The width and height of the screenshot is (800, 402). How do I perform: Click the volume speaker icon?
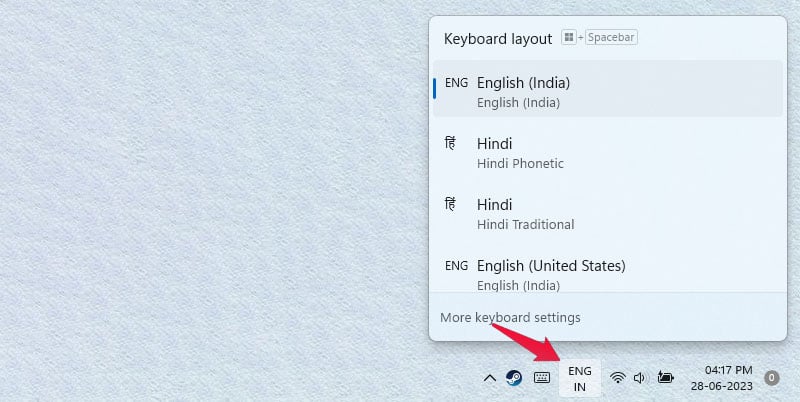[639, 378]
